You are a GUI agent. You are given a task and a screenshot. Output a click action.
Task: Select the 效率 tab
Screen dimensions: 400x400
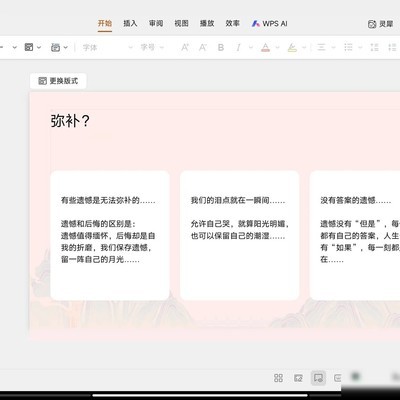click(233, 23)
